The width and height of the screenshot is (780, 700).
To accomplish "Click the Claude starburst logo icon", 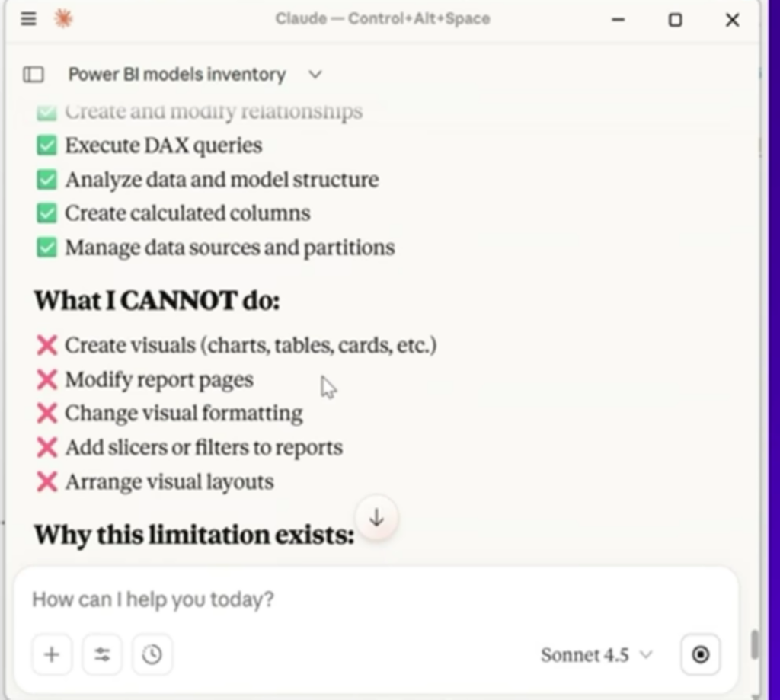I will point(64,19).
